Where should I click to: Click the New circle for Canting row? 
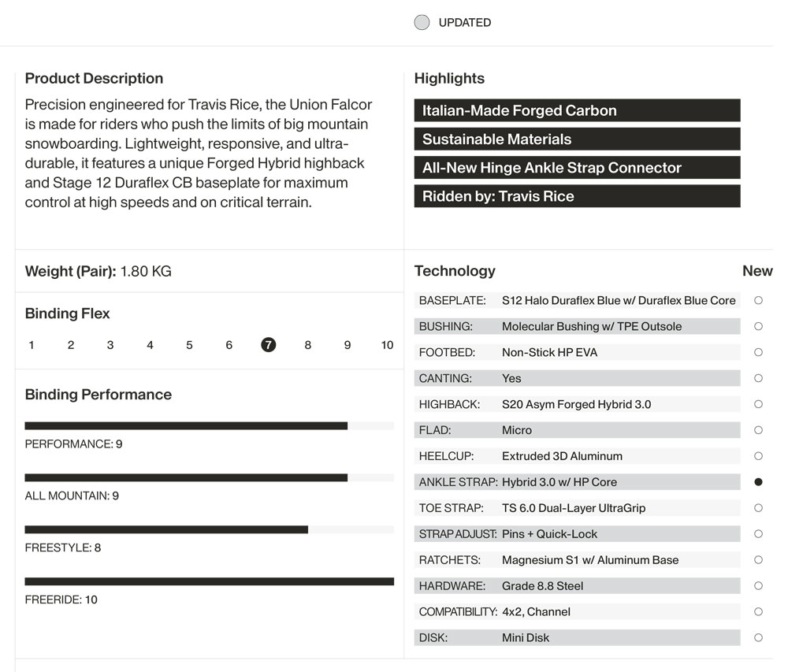[758, 378]
